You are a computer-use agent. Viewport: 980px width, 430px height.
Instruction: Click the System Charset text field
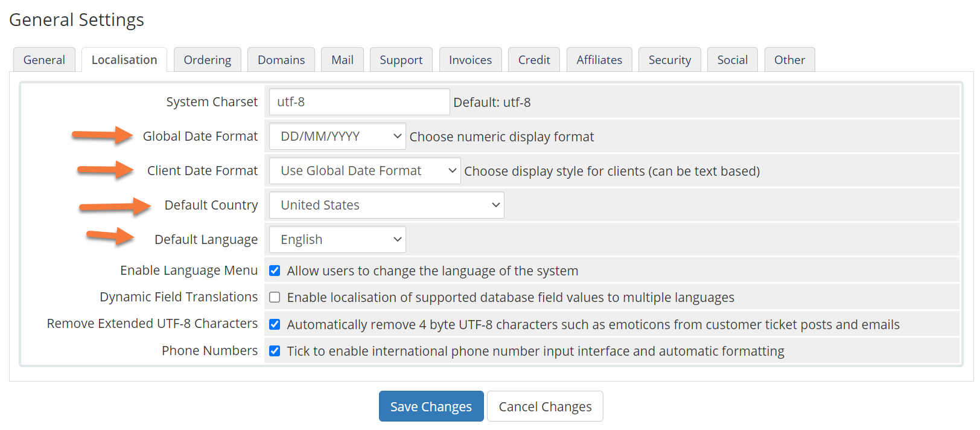click(x=358, y=102)
